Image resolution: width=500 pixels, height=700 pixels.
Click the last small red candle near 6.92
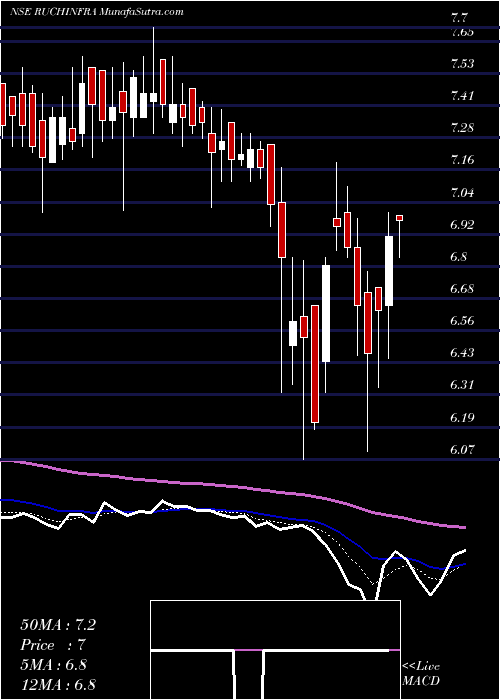400,218
